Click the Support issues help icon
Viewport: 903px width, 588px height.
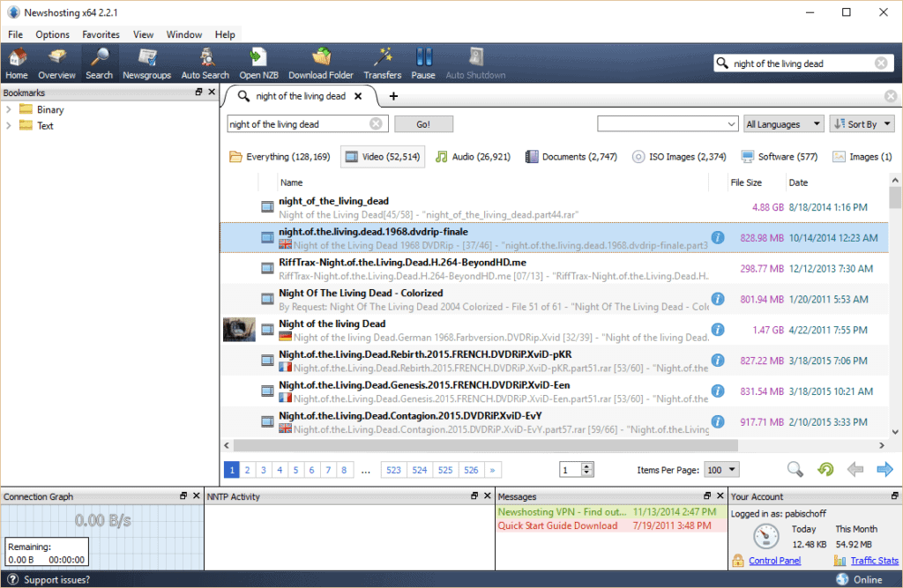[13, 579]
